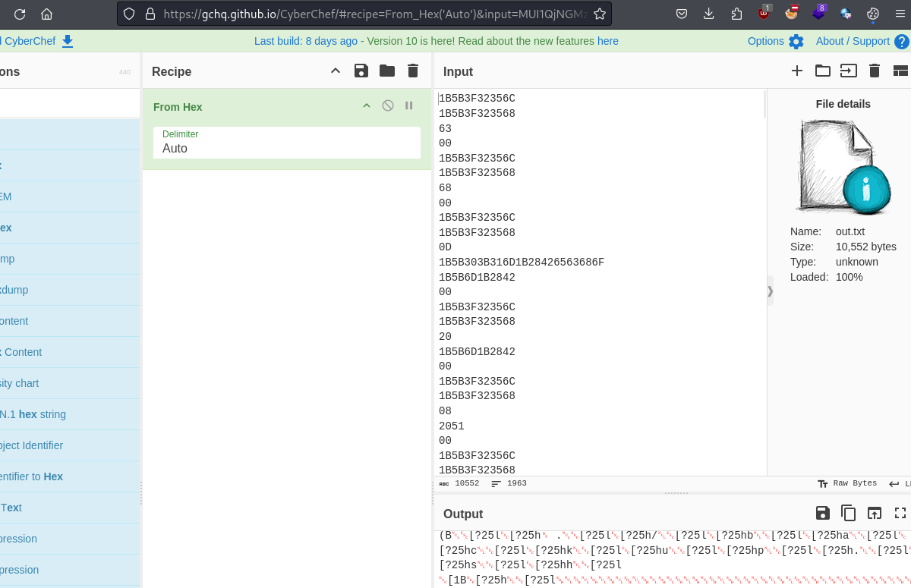Viewport: 911px width, 588px height.
Task: Clear the recipe with the trash icon
Action: (x=413, y=71)
